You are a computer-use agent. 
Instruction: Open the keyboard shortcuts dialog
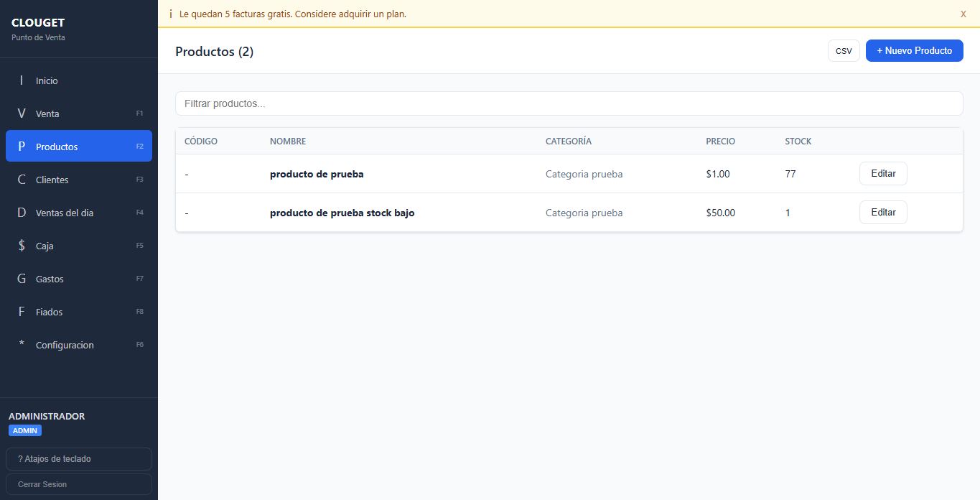pos(78,458)
